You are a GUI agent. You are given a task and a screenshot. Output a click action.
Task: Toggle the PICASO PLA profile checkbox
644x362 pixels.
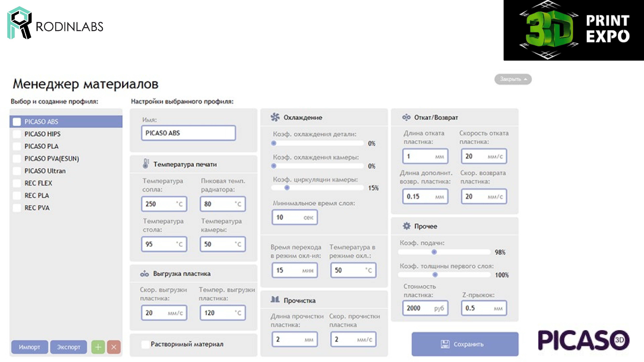pos(17,146)
